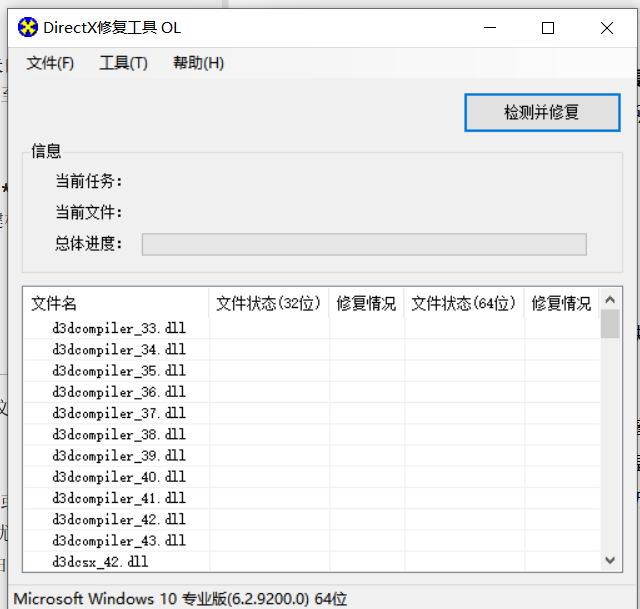640x609 pixels.
Task: Open the 工具(T) menu
Action: (123, 63)
